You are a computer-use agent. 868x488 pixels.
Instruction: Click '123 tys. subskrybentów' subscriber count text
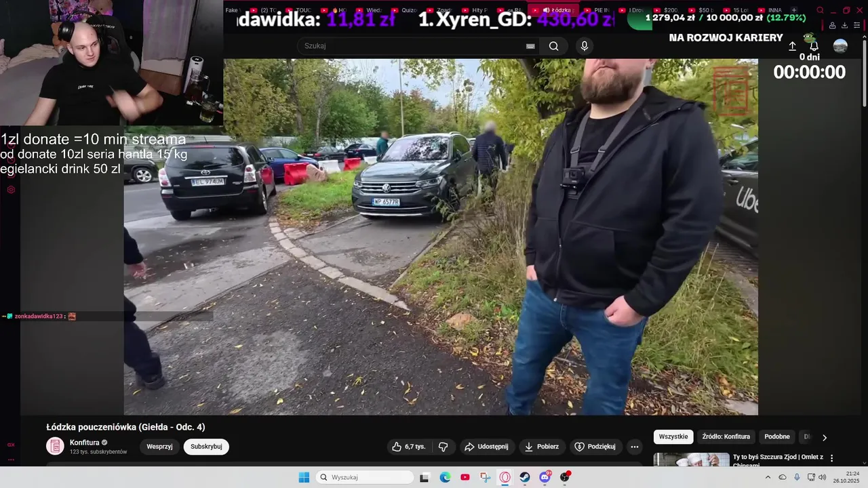pos(98,452)
